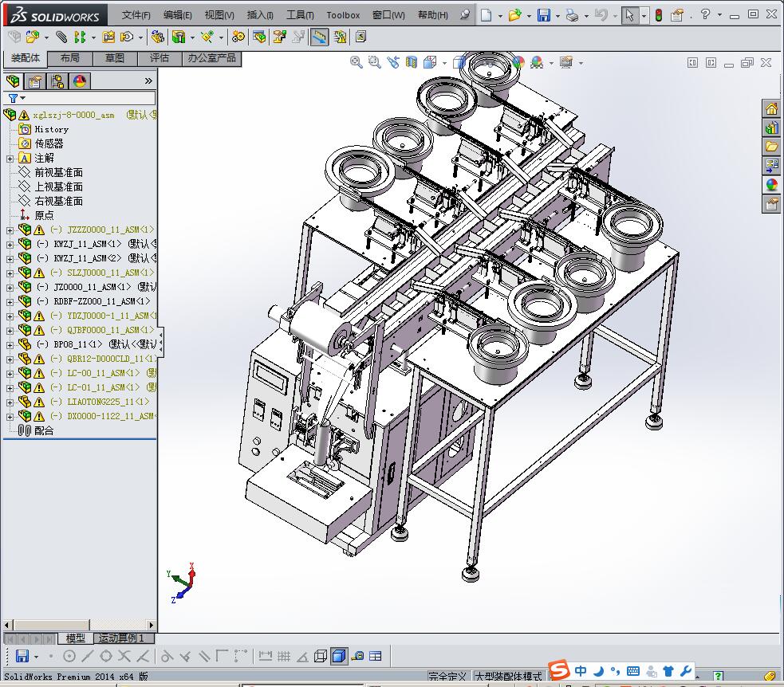Click the 大型装配体模式 status bar button
The image size is (784, 687).
tap(507, 676)
